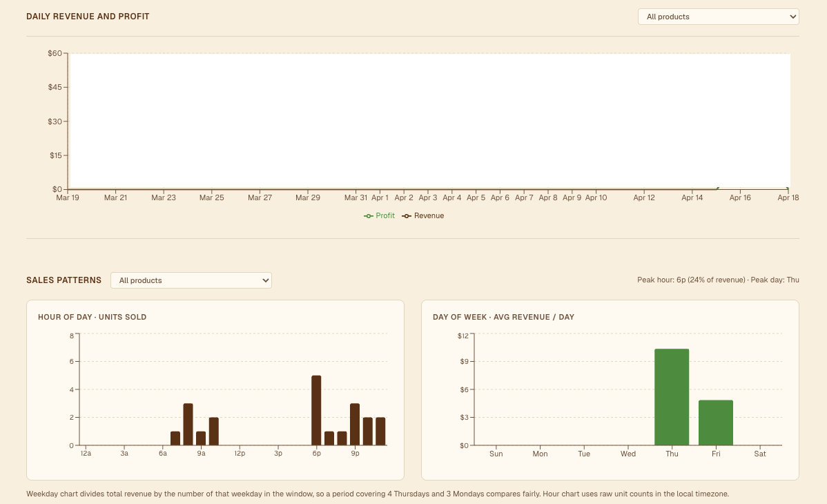Screen dimensions: 827x504
Task: Select the SALES PATTERNS section header
Action: point(64,280)
